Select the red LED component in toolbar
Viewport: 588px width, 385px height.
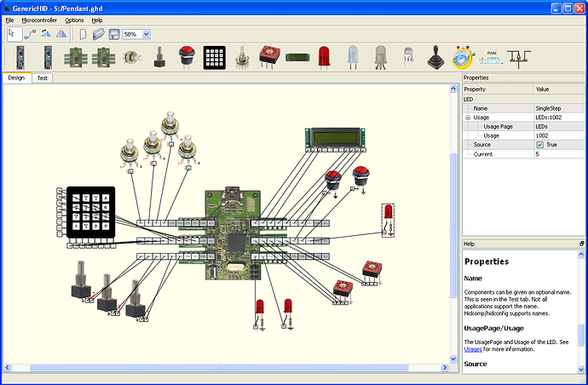(324, 57)
